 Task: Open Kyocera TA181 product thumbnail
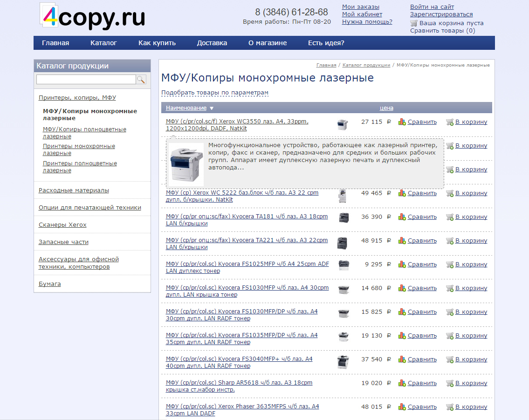pos(344,218)
